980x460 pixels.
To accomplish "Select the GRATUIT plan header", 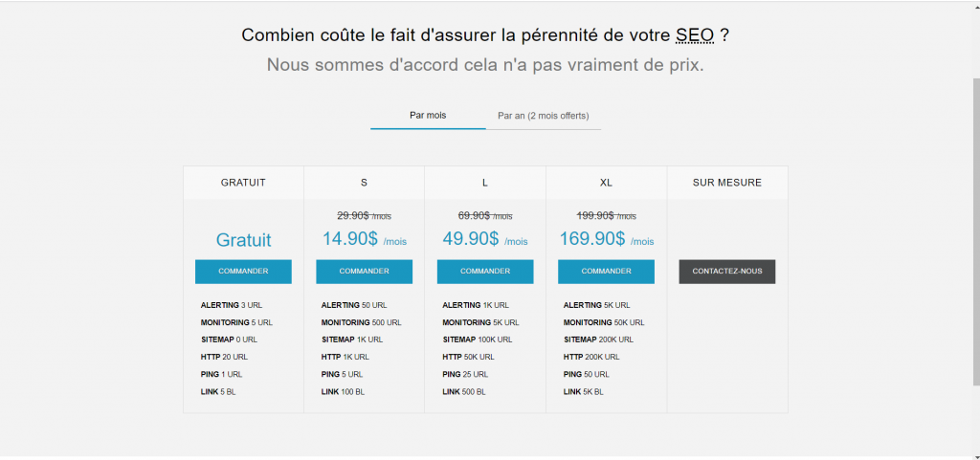I will click(243, 183).
